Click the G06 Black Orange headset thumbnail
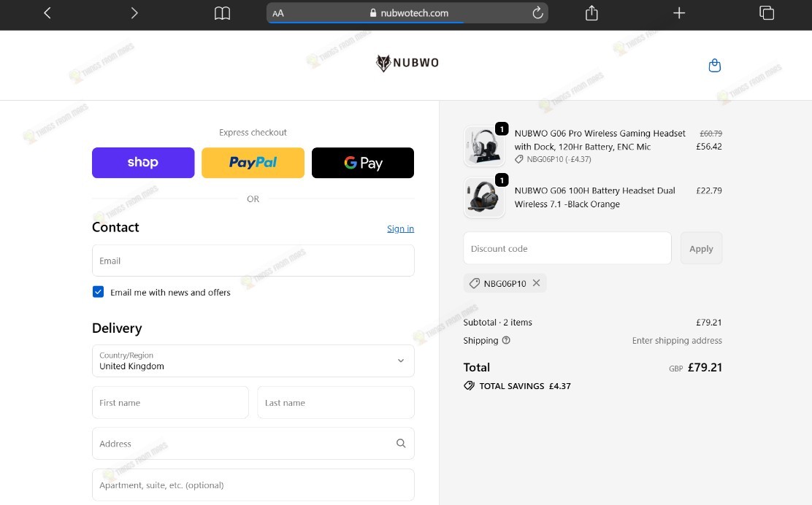812x505 pixels. (484, 198)
